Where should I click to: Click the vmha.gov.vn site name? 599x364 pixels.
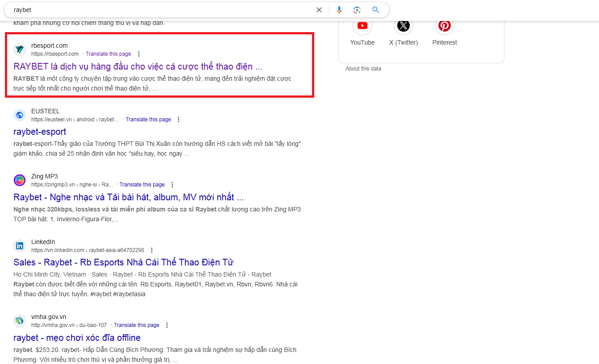tap(49, 317)
